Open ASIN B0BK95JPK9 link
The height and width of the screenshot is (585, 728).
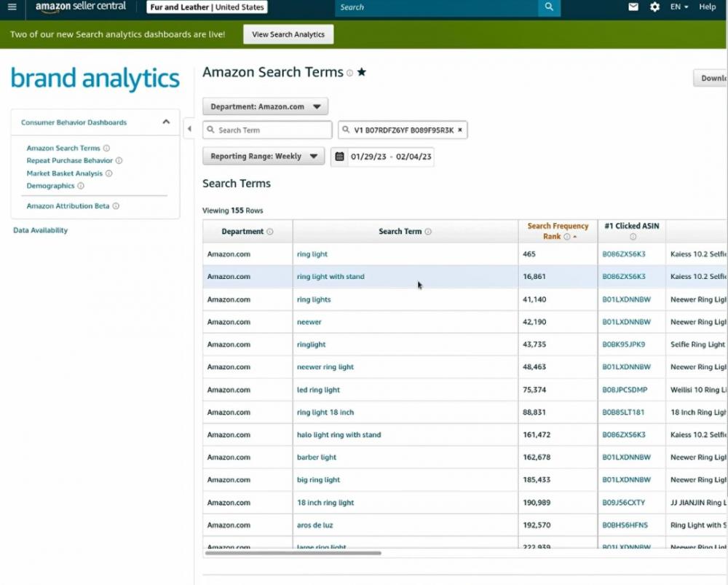click(624, 345)
